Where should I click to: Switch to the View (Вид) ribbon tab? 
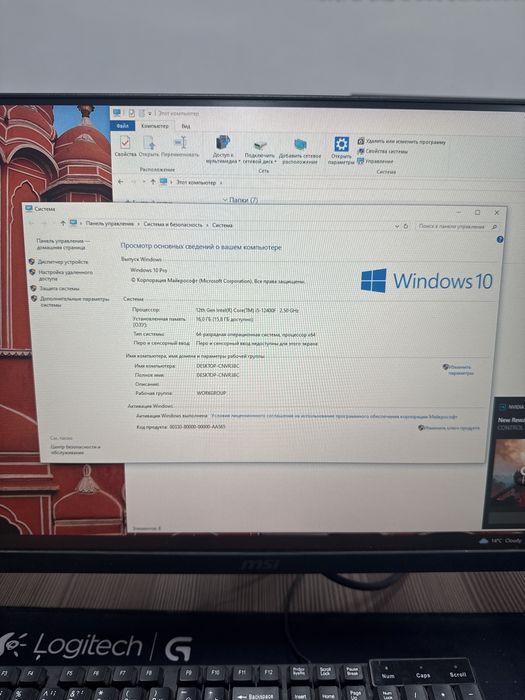tap(186, 126)
